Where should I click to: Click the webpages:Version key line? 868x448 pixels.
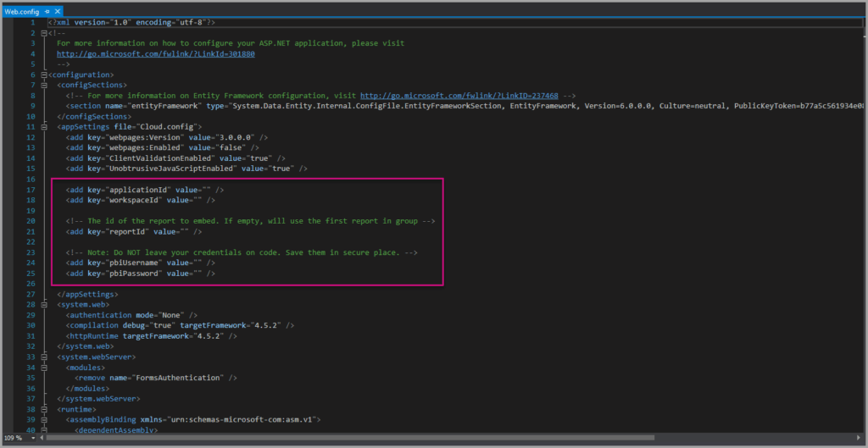point(167,138)
